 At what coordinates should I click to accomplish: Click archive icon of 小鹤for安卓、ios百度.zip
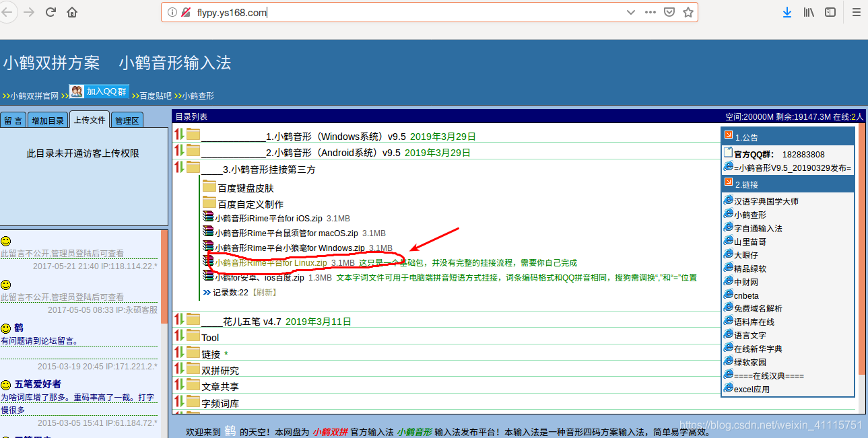coord(208,277)
